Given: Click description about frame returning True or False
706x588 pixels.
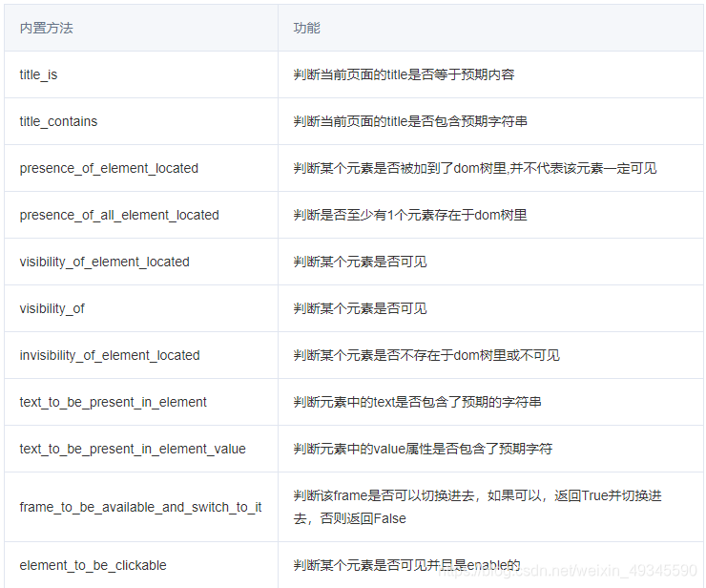Looking at the screenshot, I should (x=477, y=508).
